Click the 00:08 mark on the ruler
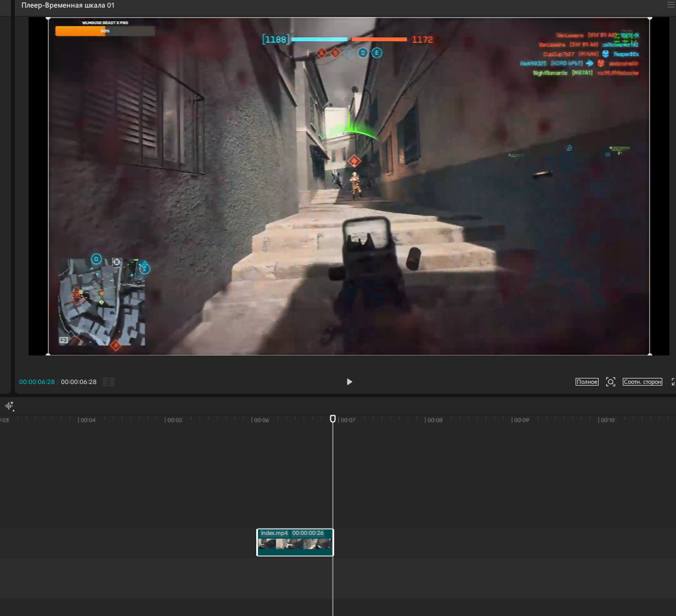676x616 pixels. click(435, 420)
